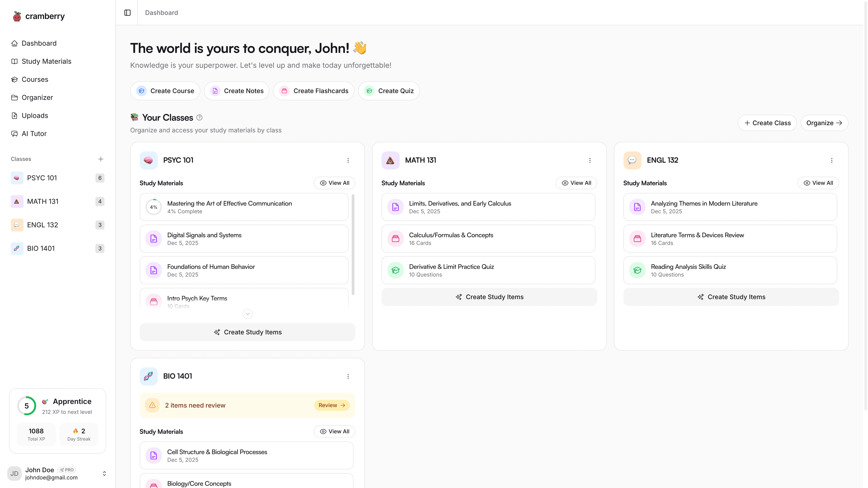Click the AI Tutor chat icon
This screenshot has width=868, height=488.
14,134
